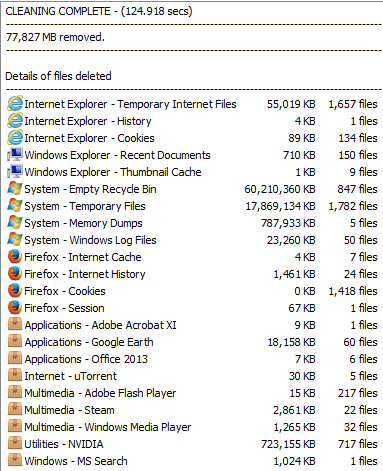Click the box icon beside Adobe Acrobat XI
The width and height of the screenshot is (383, 471).
click(15, 324)
